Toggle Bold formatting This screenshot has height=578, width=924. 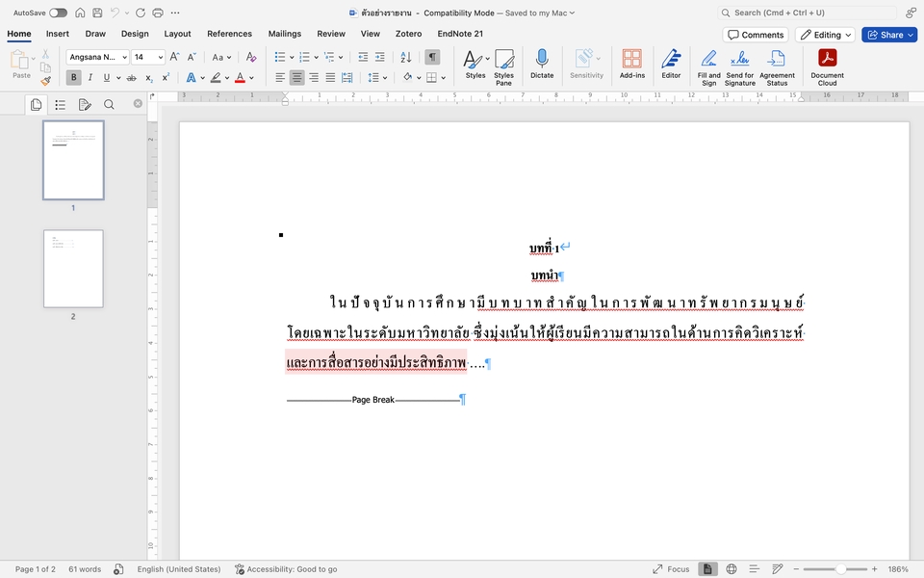click(74, 77)
